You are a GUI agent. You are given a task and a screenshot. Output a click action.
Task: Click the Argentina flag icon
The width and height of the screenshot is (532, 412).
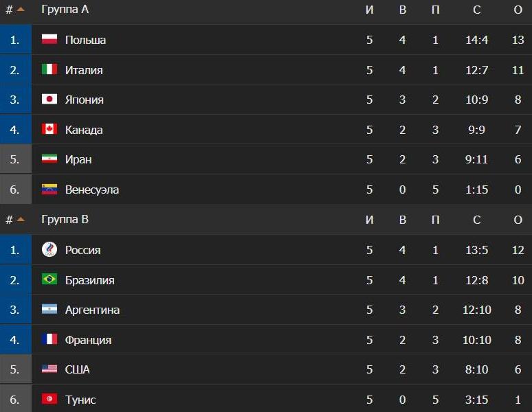[49, 309]
